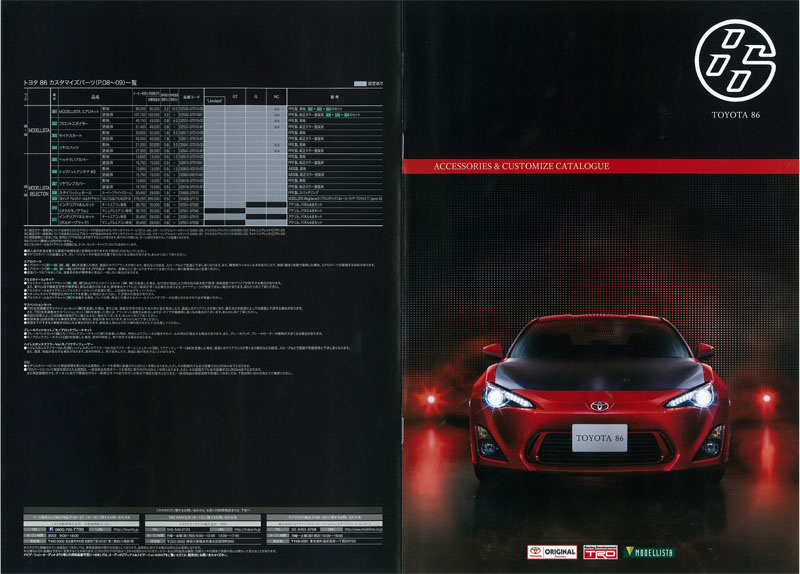800x574 pixels.
Task: Click the red glowing light left of car
Action: 431,399
